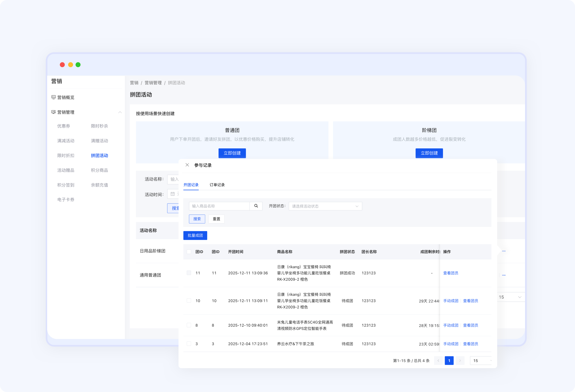The image size is (575, 392).
Task: Close the 参与记录 panel with X icon
Action: (x=187, y=165)
